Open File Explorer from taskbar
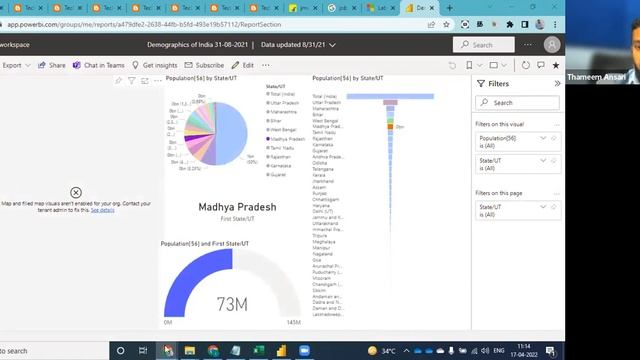This screenshot has width=640, height=360. 190,351
